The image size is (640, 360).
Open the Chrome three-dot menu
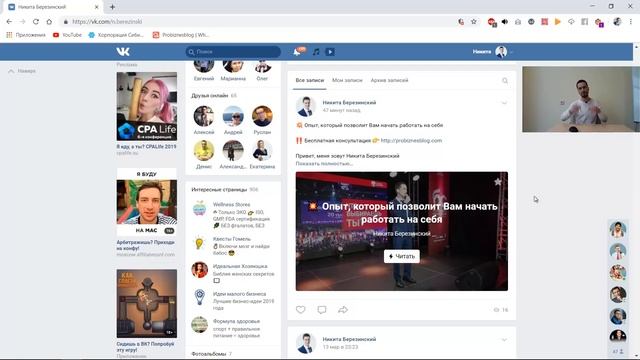point(631,22)
